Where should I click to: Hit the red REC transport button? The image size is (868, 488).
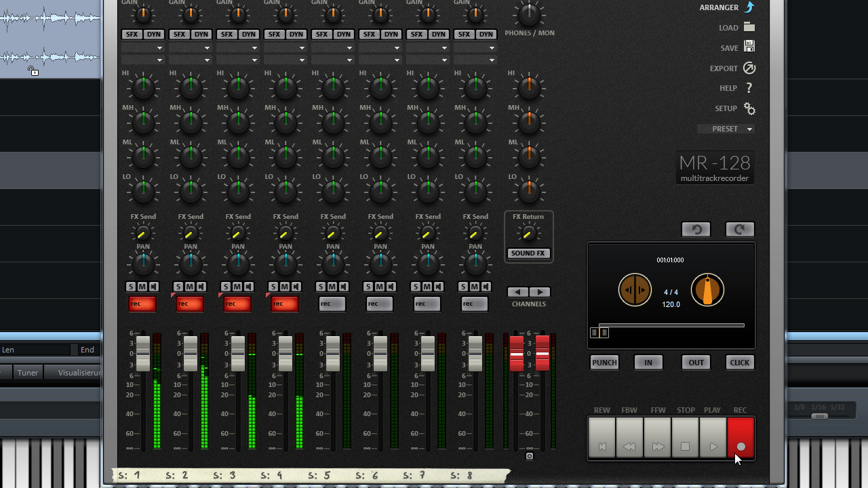coord(741,439)
